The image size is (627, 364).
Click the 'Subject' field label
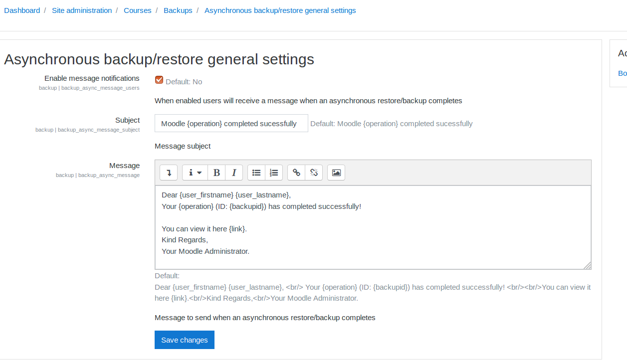click(127, 120)
